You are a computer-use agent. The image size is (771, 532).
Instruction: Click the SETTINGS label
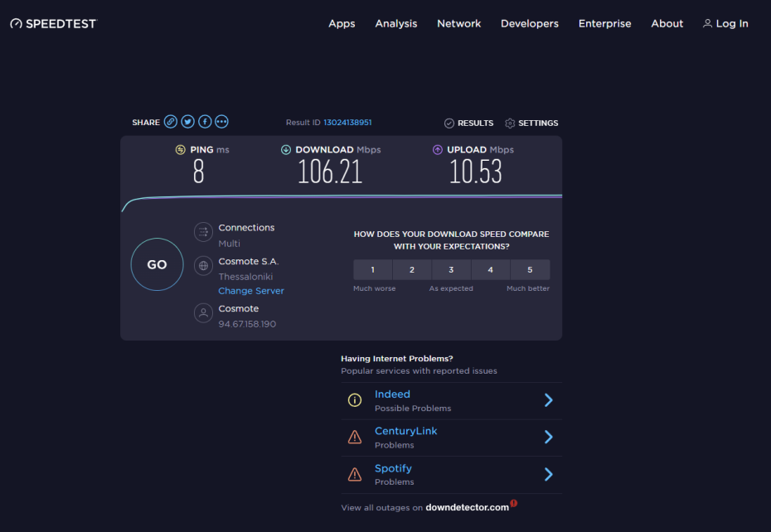coord(538,123)
